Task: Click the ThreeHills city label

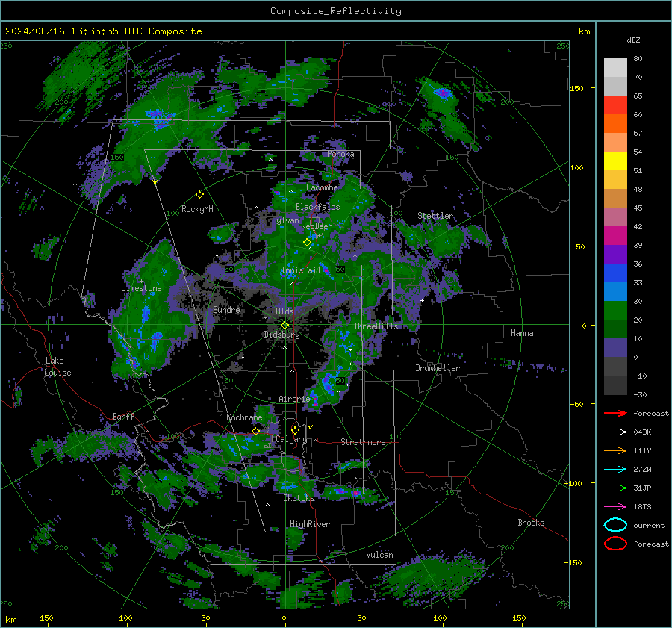Action: point(376,326)
